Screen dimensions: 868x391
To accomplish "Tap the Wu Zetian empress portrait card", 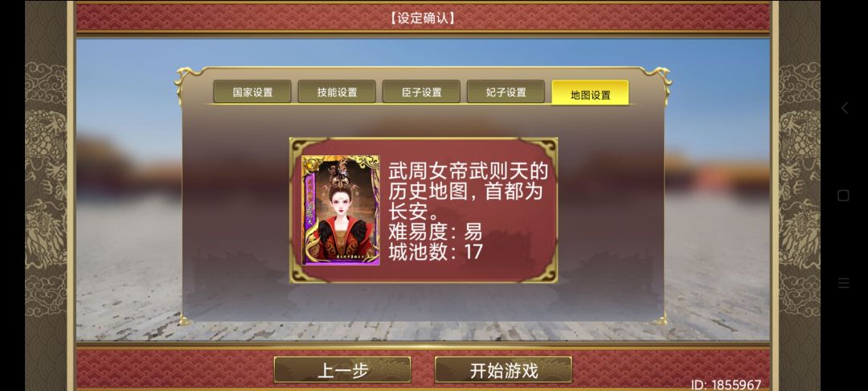I will tap(341, 211).
